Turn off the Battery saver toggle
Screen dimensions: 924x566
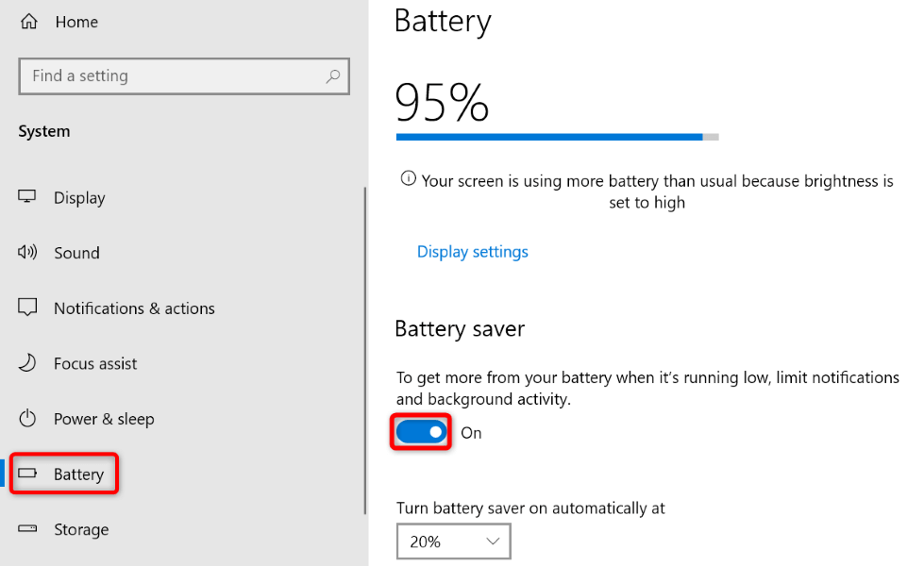click(x=420, y=432)
